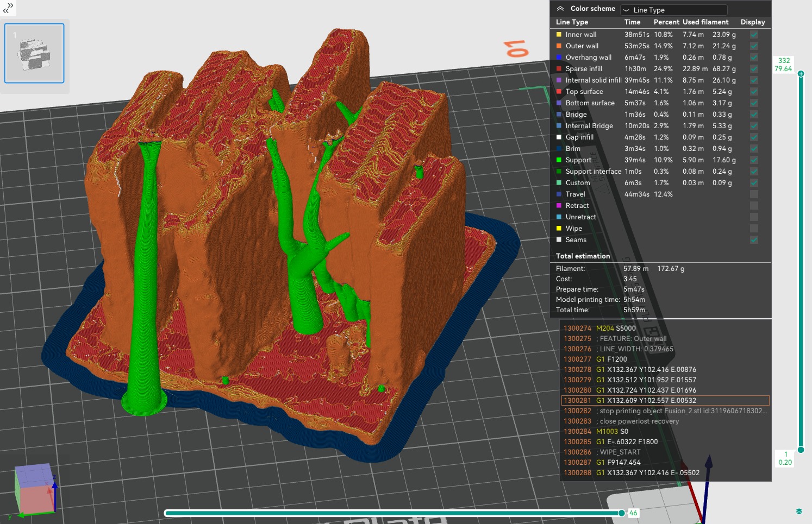Viewport: 812px width, 524px height.
Task: Show Retract points via its checkbox
Action: tap(754, 206)
